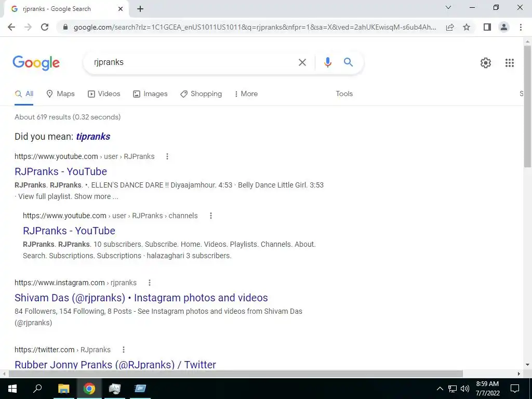Click the forward navigation arrow
The width and height of the screenshot is (532, 399).
(28, 27)
